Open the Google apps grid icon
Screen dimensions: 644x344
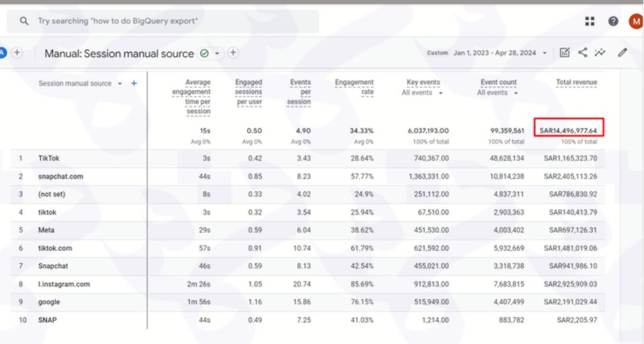click(590, 21)
